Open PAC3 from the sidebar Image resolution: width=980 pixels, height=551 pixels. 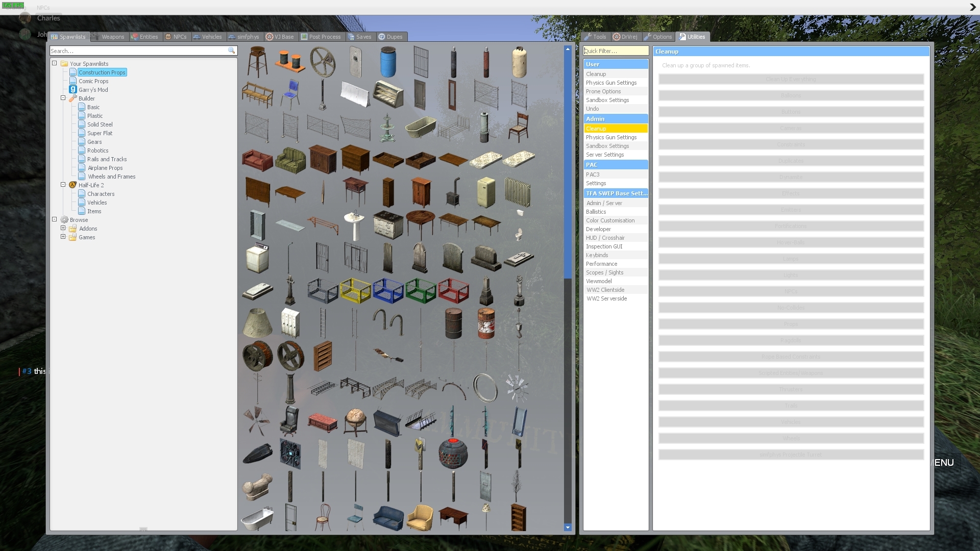[593, 174]
